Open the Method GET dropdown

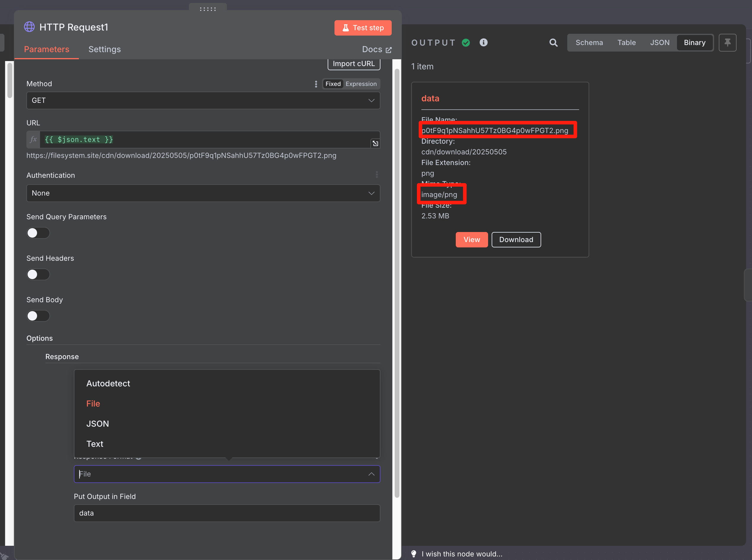point(203,100)
